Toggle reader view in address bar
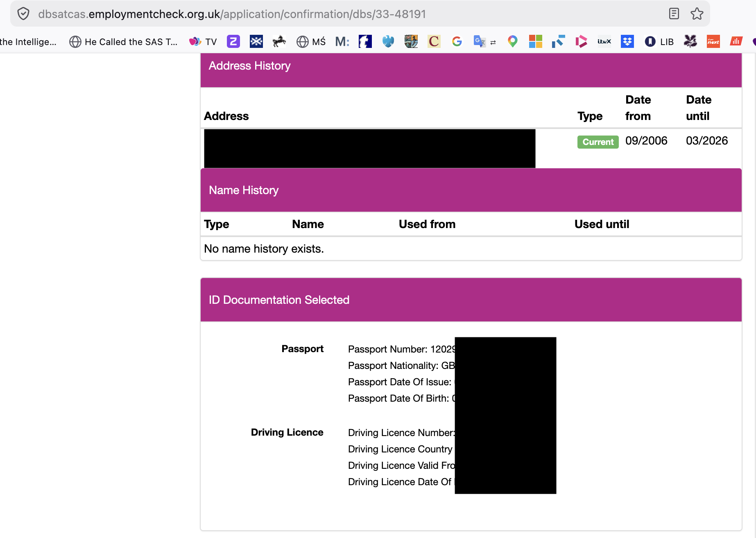Viewport: 756px width, 538px height. tap(674, 14)
